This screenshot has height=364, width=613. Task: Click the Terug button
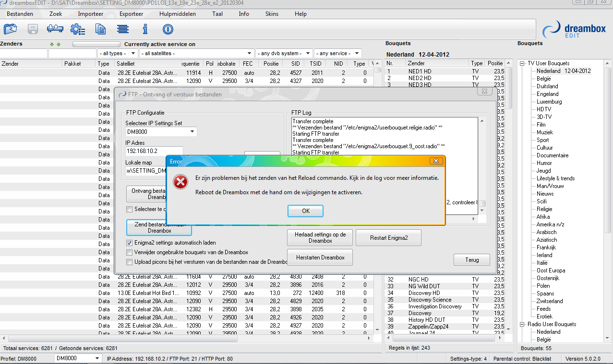tap(472, 260)
